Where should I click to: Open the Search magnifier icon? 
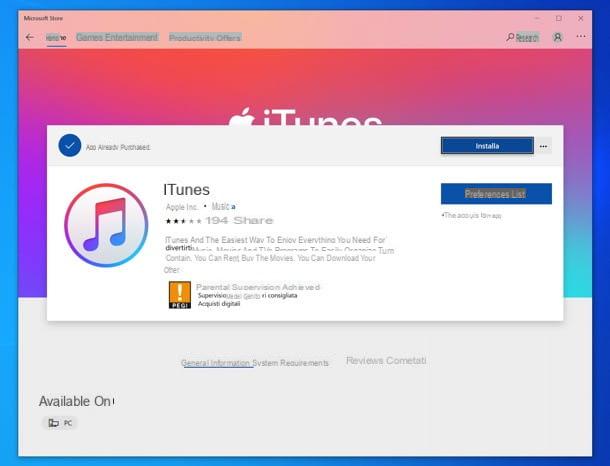tap(510, 37)
